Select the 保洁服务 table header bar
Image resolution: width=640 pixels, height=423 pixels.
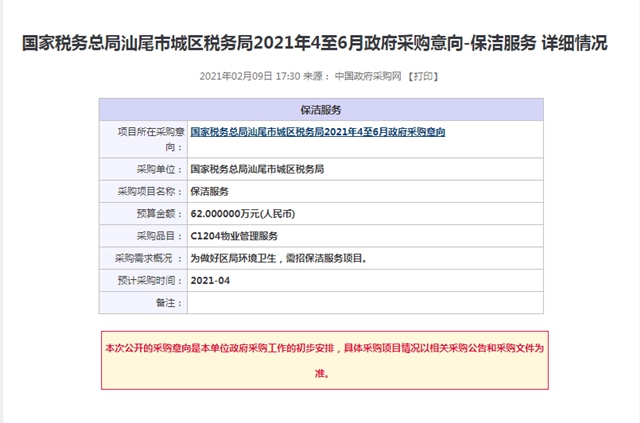point(320,109)
